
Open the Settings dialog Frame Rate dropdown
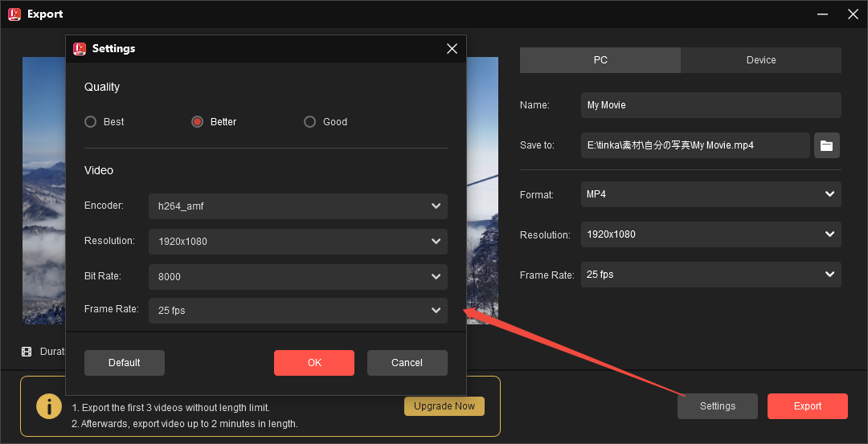[x=298, y=310]
